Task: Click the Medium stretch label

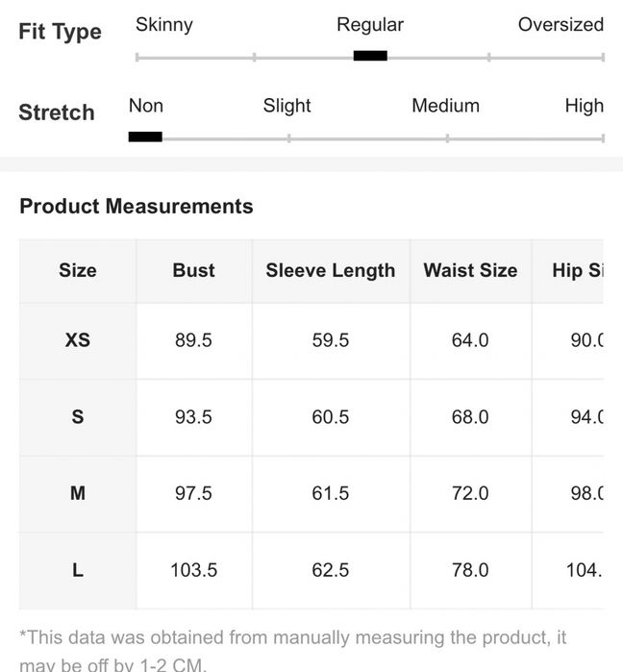Action: click(x=445, y=106)
